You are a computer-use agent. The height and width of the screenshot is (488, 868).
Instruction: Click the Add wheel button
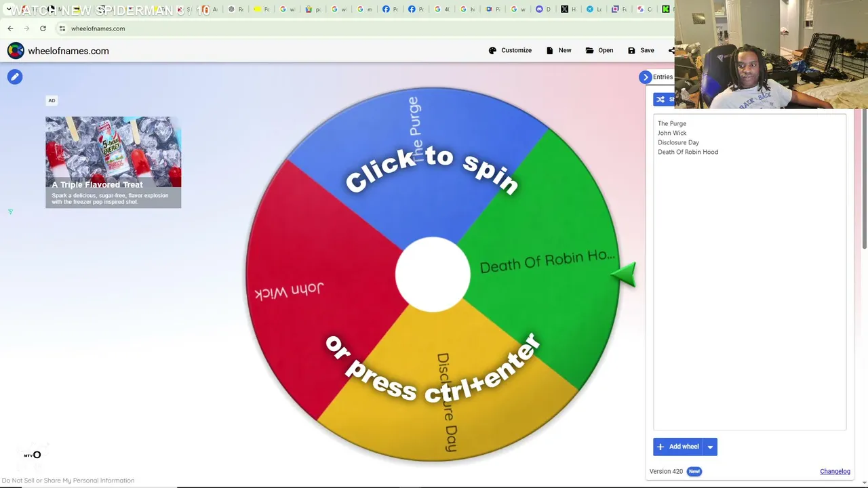[678, 447]
